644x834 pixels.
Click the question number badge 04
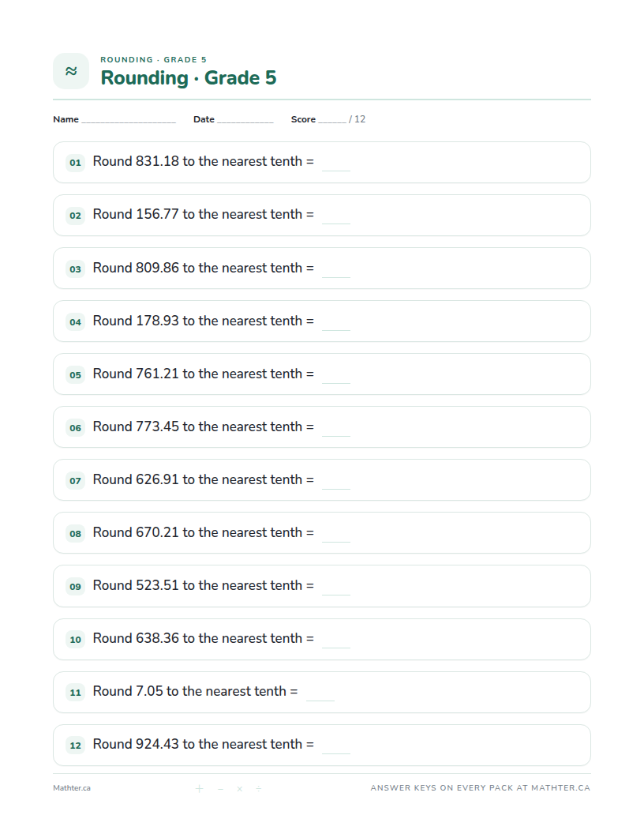[x=76, y=321]
